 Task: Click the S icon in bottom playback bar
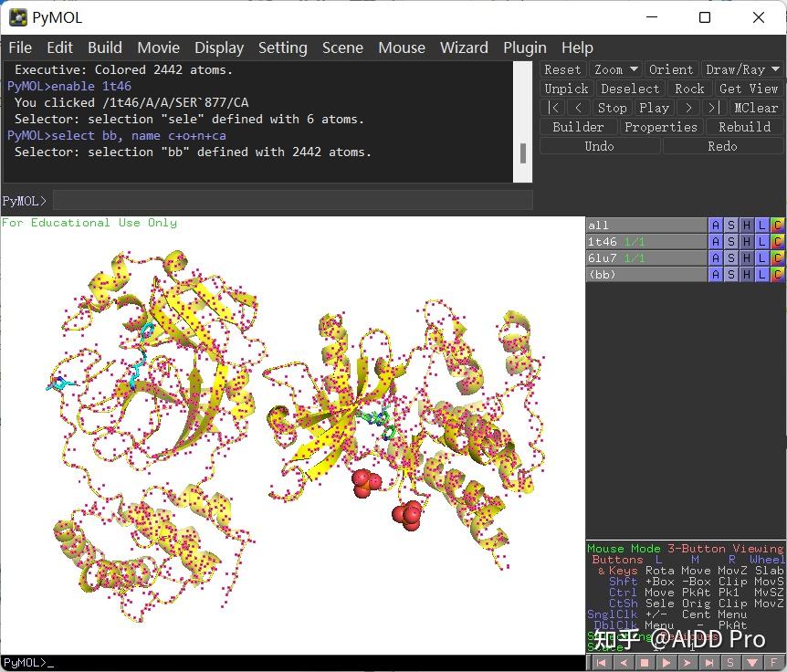pyautogui.click(x=730, y=663)
